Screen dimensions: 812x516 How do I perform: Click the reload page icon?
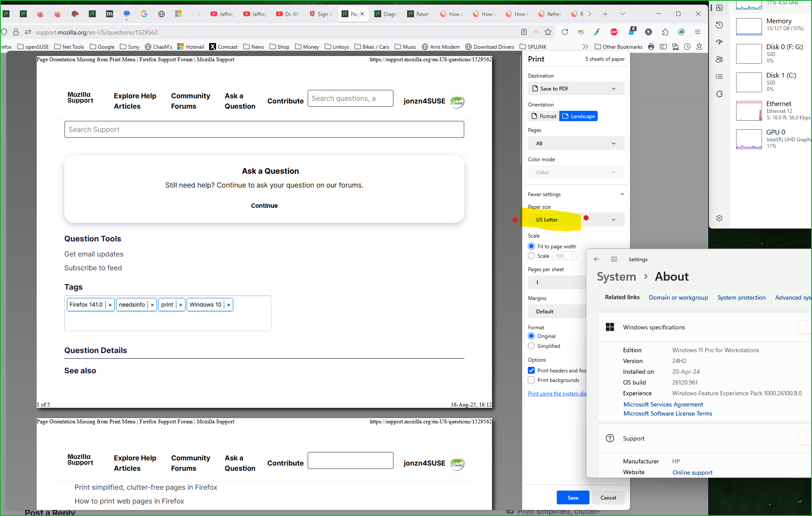pyautogui.click(x=564, y=32)
